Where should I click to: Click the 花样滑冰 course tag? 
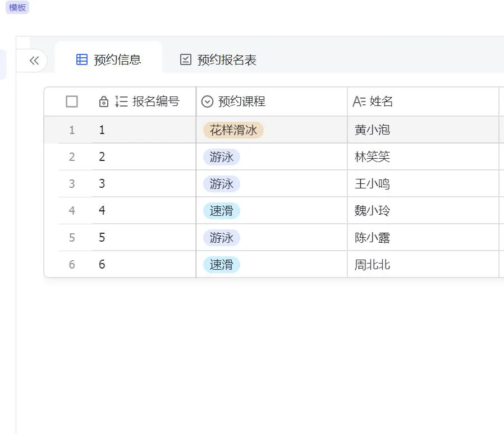point(233,130)
